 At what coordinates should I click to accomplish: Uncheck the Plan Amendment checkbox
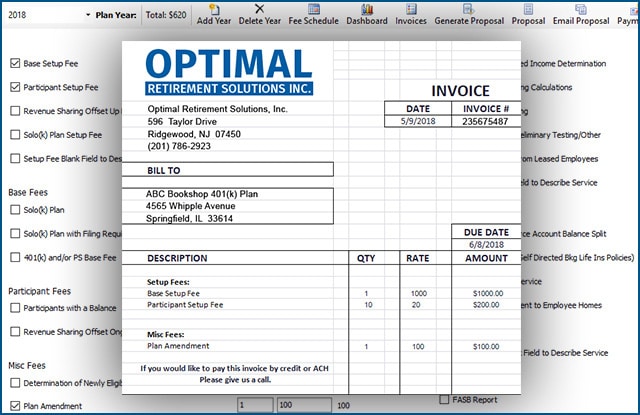tap(15, 406)
